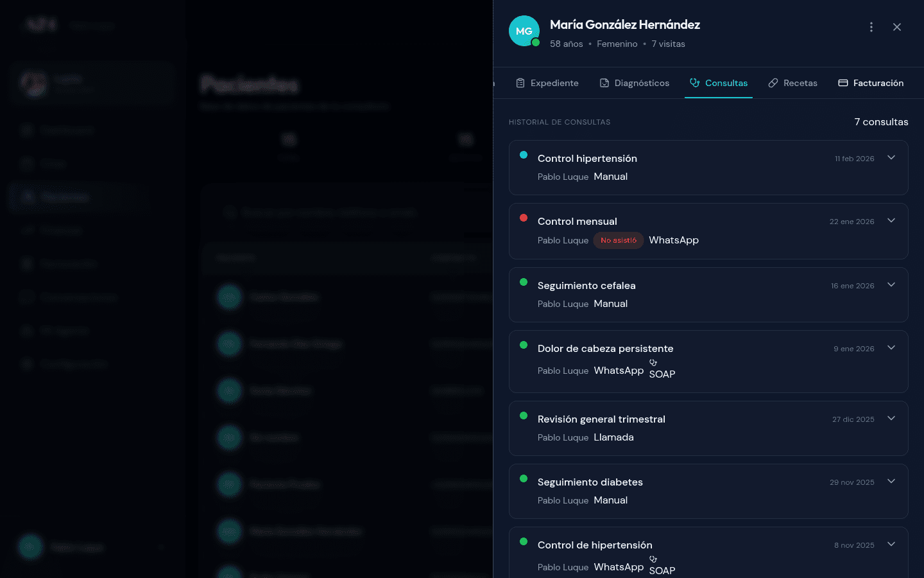
Task: Click the stethoscope icon on the Consultas tab
Action: click(x=694, y=83)
